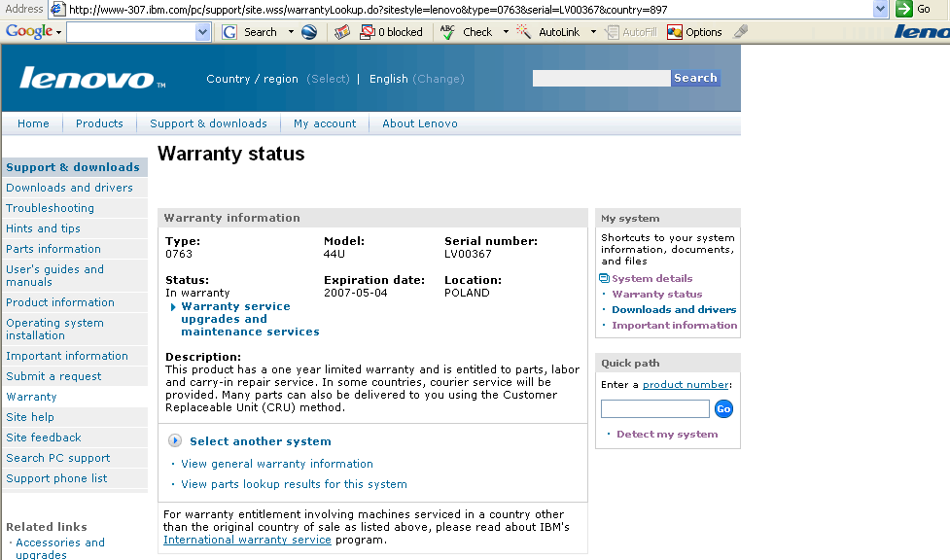Open the Home navigation tab

(x=33, y=123)
